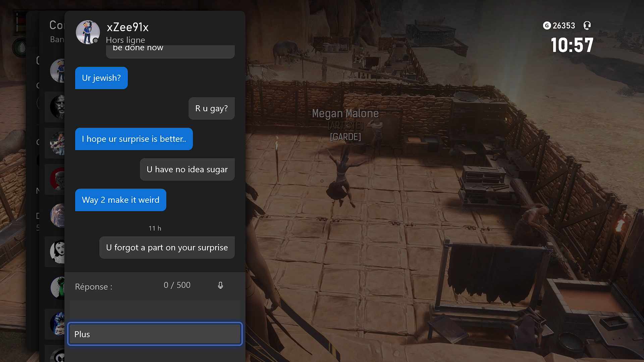Click the headset status icon near the clock
The image size is (644, 362).
point(587,25)
